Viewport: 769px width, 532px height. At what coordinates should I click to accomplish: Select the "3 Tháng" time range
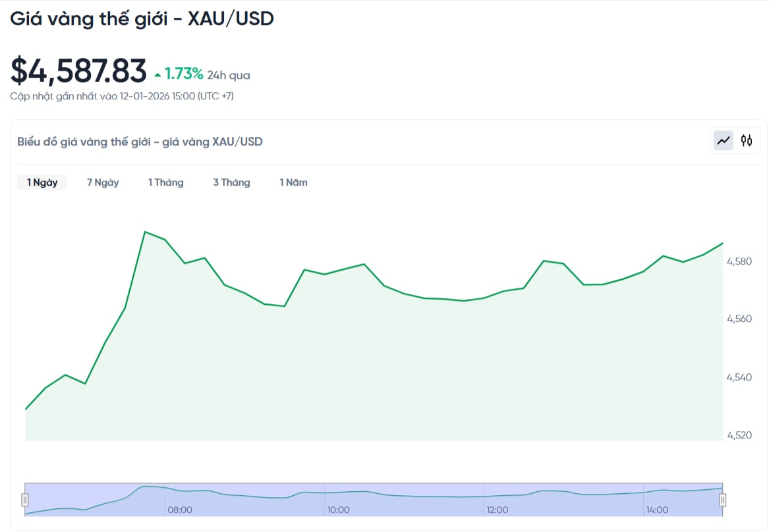(231, 182)
